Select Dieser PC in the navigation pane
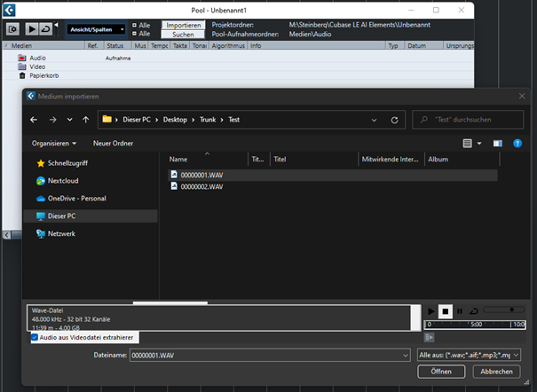Image resolution: width=537 pixels, height=392 pixels. 91,216
